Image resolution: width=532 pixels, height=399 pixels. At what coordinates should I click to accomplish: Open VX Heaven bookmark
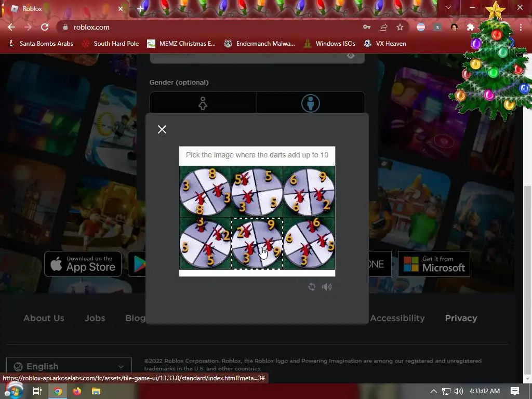(385, 44)
